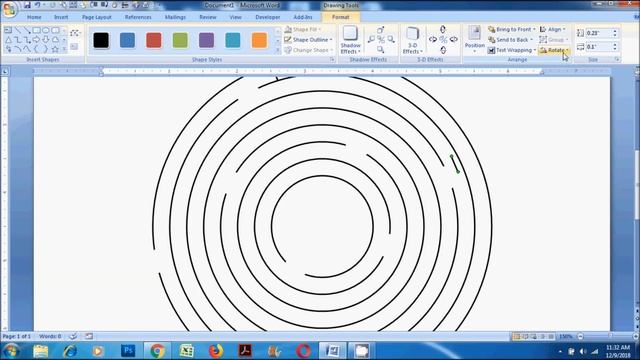Screen dimensions: 640x360
Task: Apply the purple shape style swatch
Action: (x=207, y=40)
